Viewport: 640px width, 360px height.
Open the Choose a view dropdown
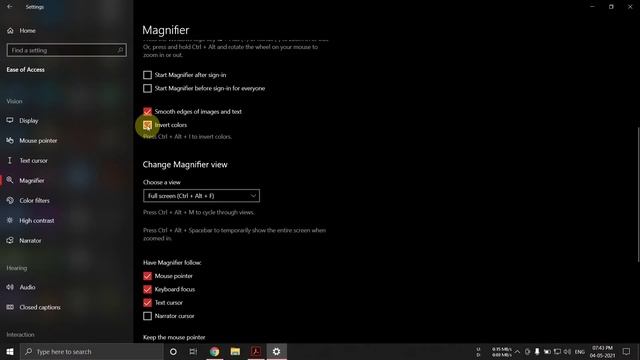click(x=201, y=196)
